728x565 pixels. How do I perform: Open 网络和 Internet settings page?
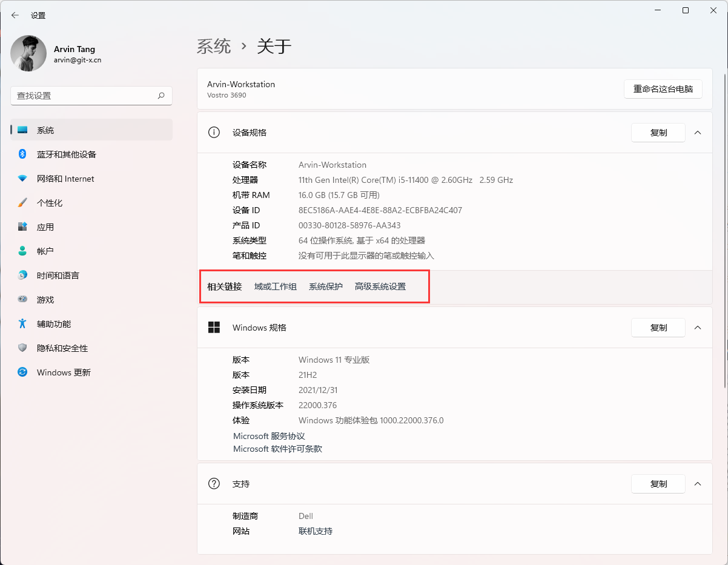pos(91,179)
